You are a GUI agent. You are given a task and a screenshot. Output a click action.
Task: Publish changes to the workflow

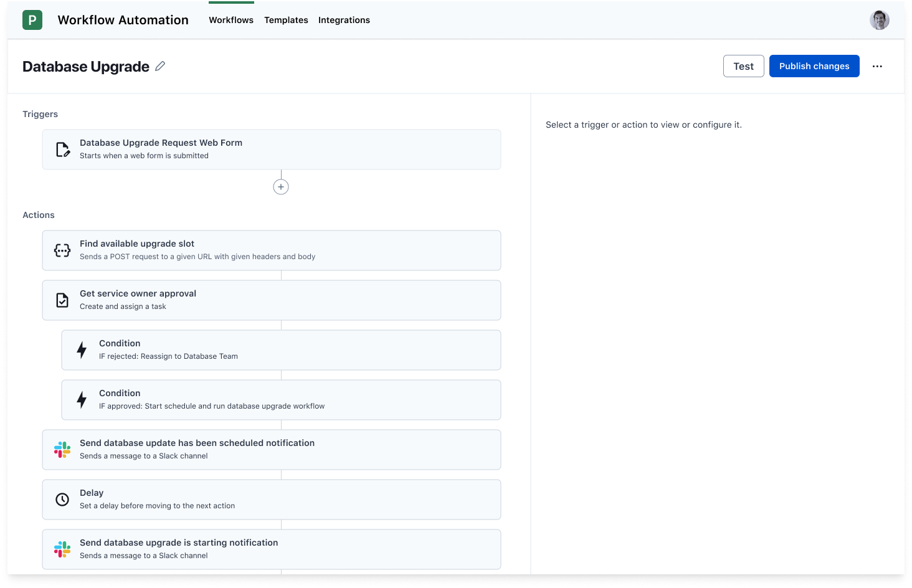814,65
